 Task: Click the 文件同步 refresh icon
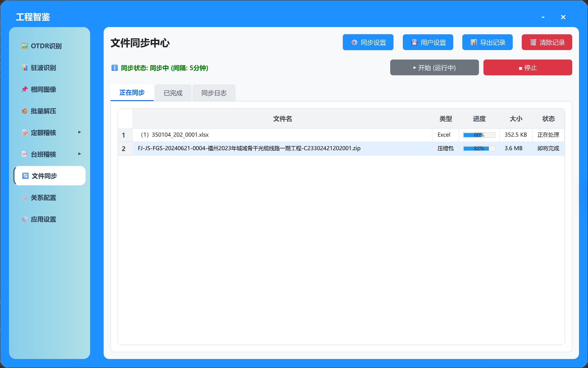pos(25,176)
